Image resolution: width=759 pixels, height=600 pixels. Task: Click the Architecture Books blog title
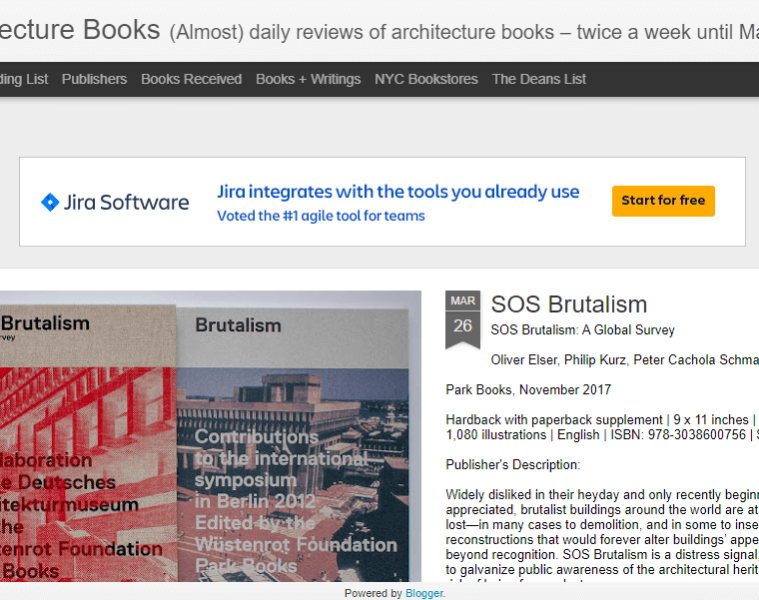click(x=80, y=29)
